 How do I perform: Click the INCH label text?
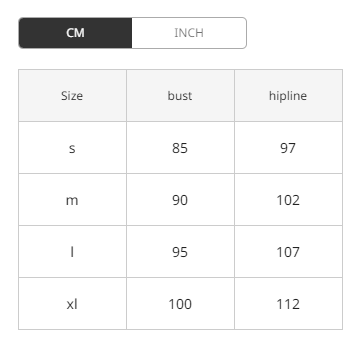tap(189, 33)
